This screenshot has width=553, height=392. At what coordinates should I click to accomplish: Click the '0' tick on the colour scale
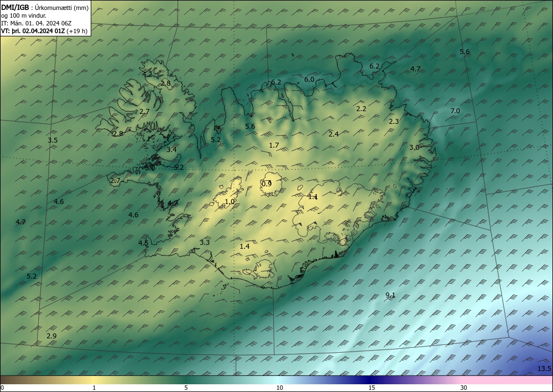click(x=2, y=388)
